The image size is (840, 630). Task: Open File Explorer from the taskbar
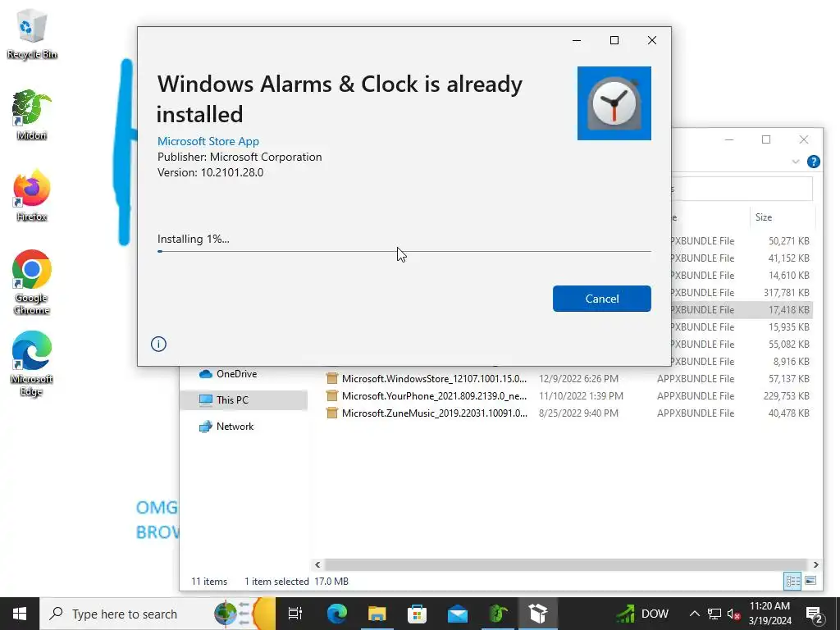click(x=377, y=614)
